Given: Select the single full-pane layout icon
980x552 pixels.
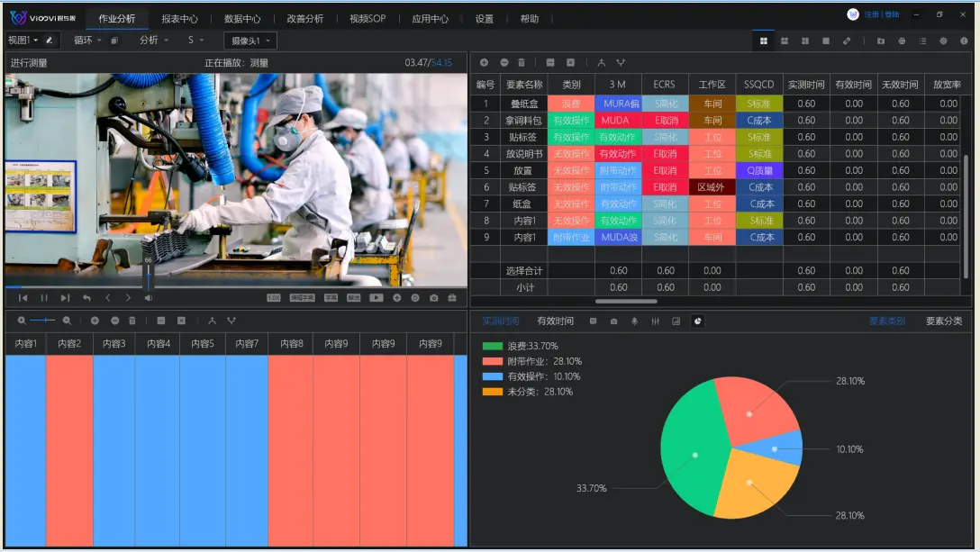Looking at the screenshot, I should click(x=826, y=41).
